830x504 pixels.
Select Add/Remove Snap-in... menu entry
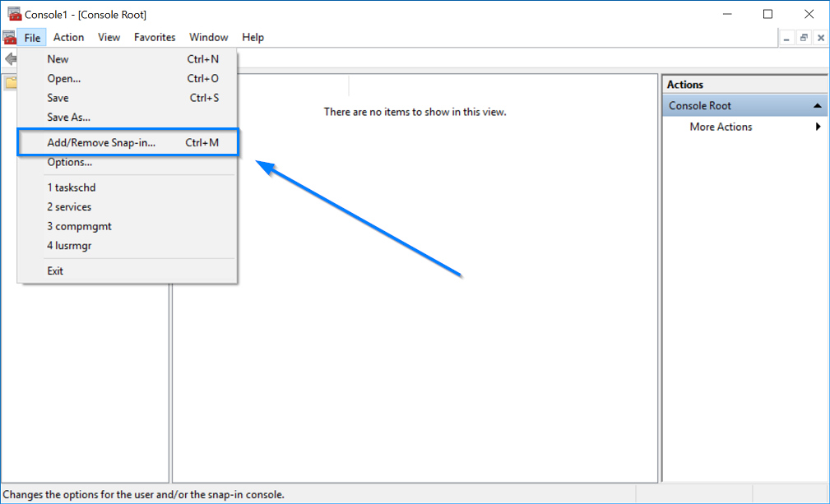[x=128, y=142]
